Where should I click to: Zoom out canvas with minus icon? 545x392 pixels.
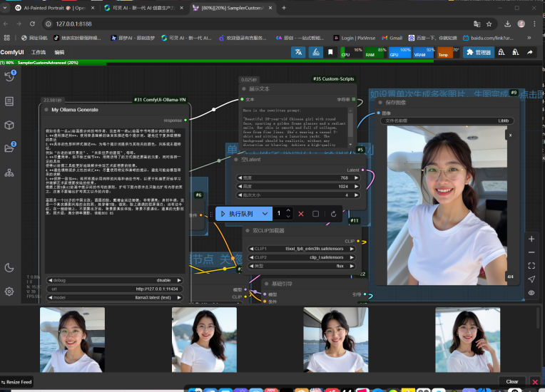[x=531, y=252]
